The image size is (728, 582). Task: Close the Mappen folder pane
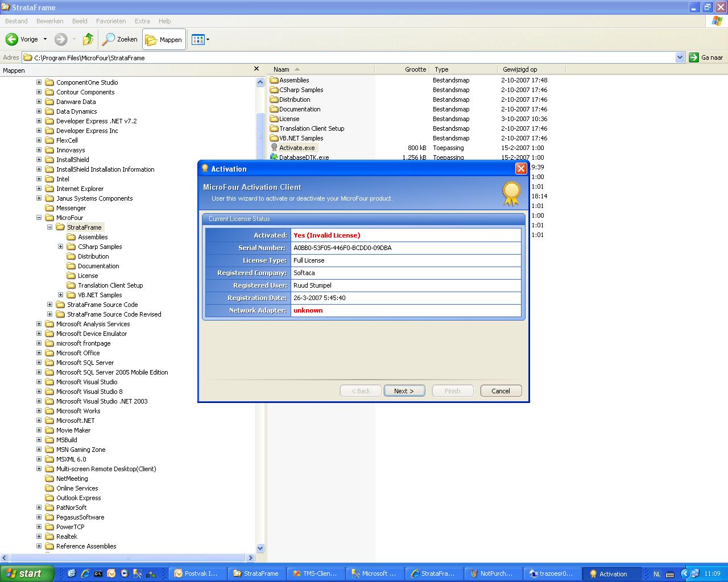256,69
